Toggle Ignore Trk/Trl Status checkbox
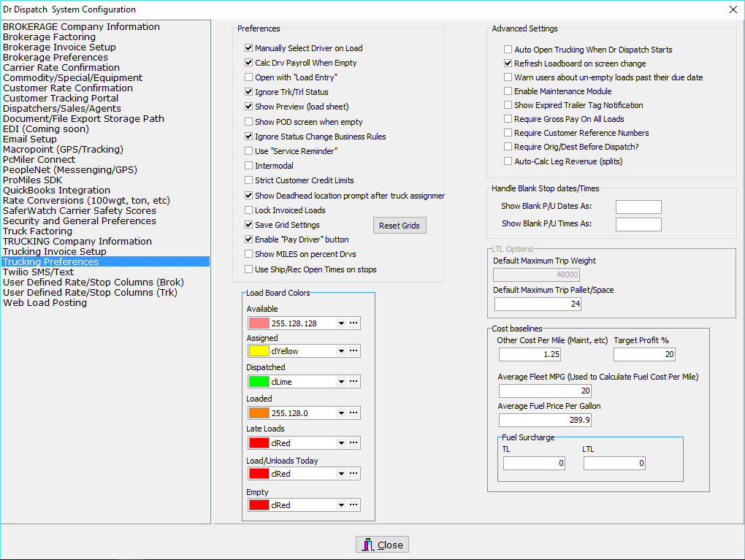This screenshot has height=560, width=745. coord(248,92)
